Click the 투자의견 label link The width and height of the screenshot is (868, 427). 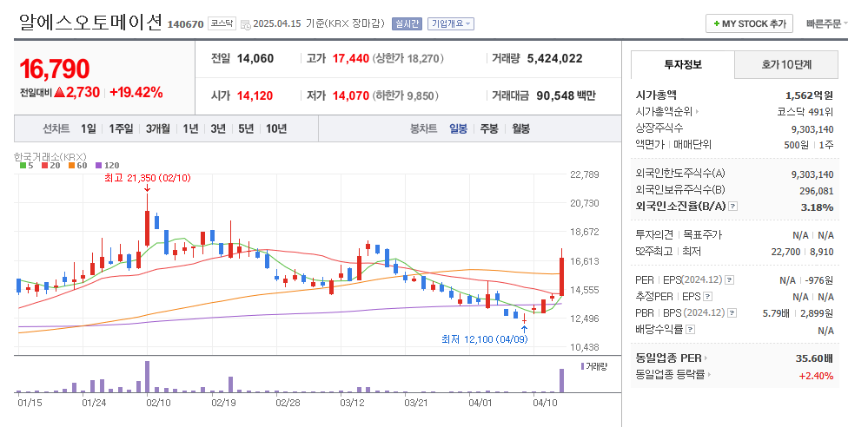click(x=655, y=235)
